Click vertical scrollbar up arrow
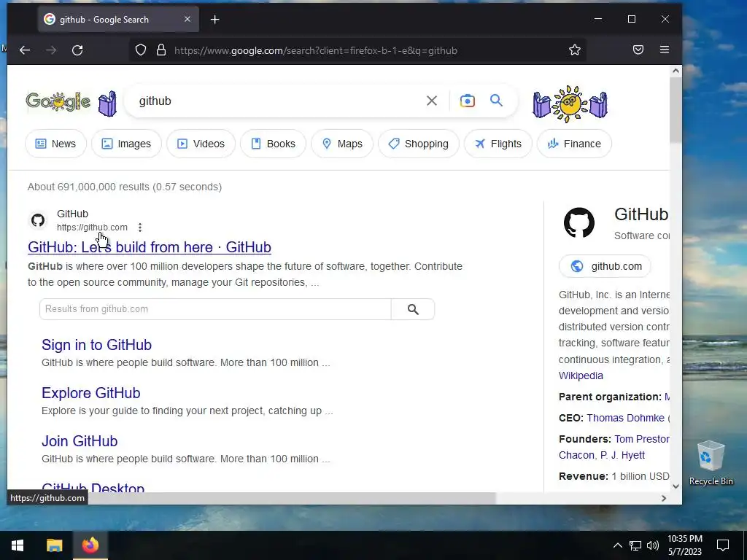The image size is (747, 560). [x=676, y=71]
